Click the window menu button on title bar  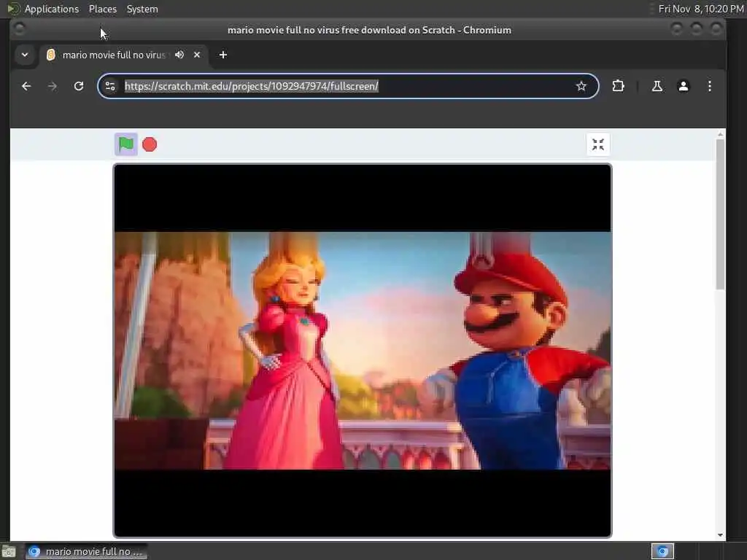click(20, 29)
